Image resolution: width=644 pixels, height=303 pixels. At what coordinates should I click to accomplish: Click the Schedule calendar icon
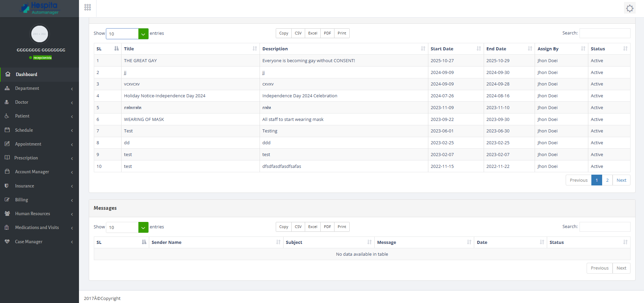click(x=7, y=130)
